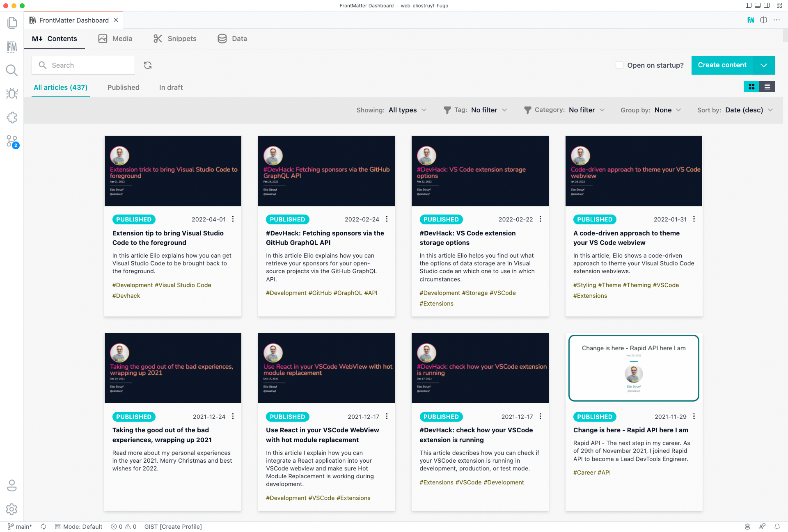Viewport: 788px width, 532px height.
Task: Select the Run and Debug bug icon
Action: click(12, 94)
